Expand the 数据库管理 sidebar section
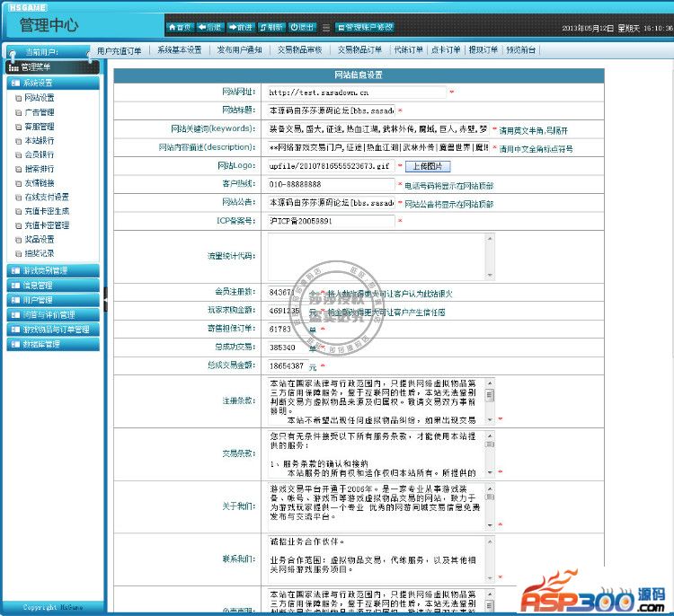The image size is (674, 616). click(x=53, y=344)
